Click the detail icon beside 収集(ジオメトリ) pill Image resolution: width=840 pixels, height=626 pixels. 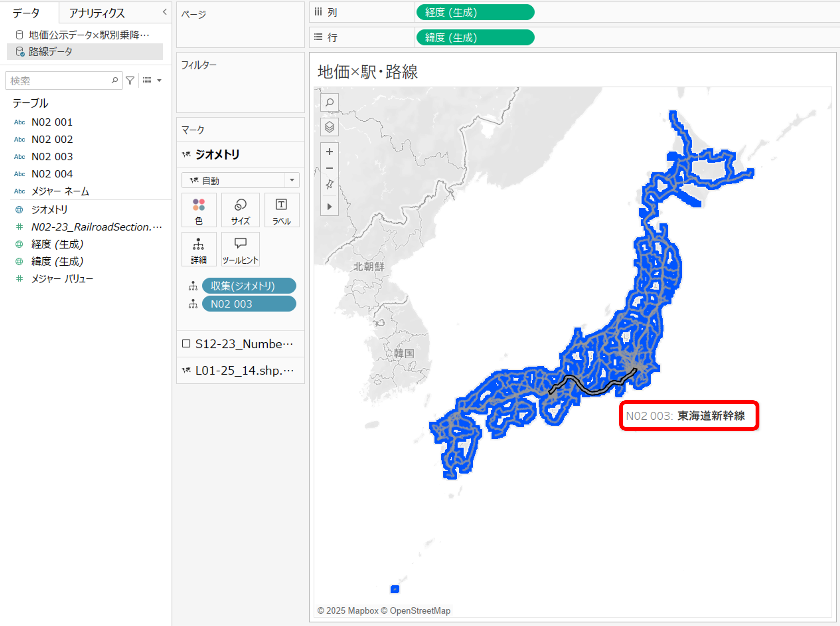(193, 286)
